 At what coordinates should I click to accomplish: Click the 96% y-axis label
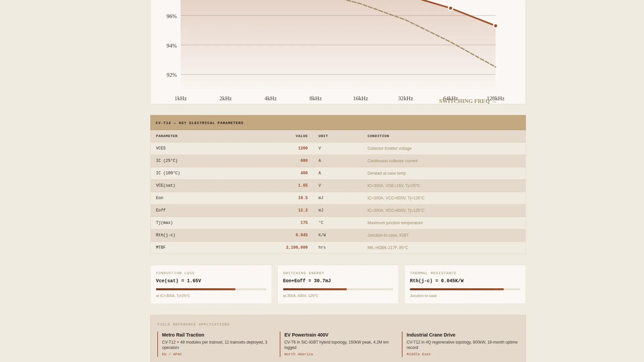point(171,16)
